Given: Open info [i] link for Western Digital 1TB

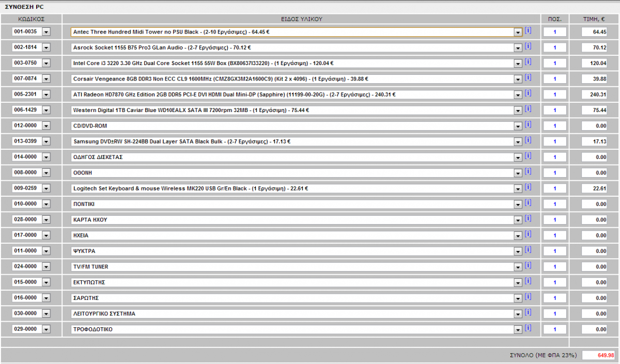Looking at the screenshot, I should [x=528, y=108].
